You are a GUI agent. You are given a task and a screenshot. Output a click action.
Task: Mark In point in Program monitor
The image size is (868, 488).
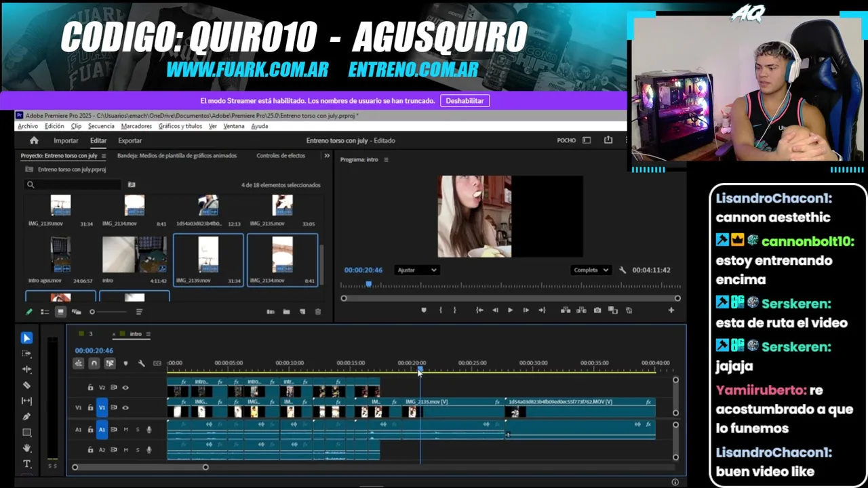coord(440,310)
